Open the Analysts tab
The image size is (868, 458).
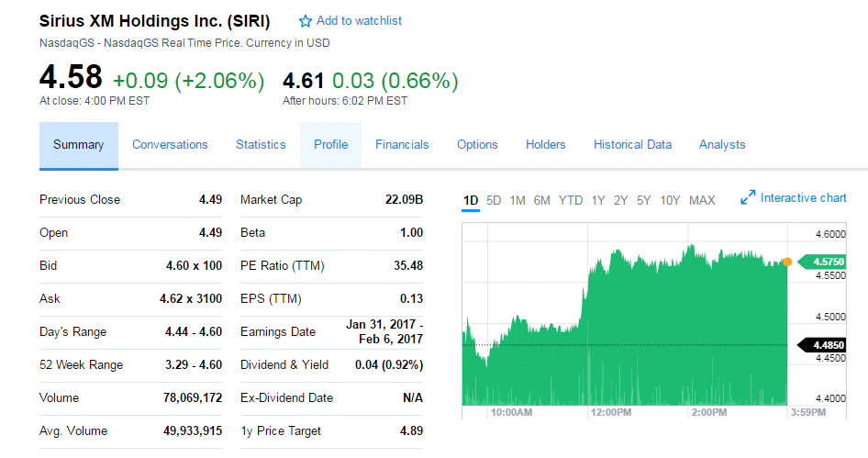pos(722,144)
